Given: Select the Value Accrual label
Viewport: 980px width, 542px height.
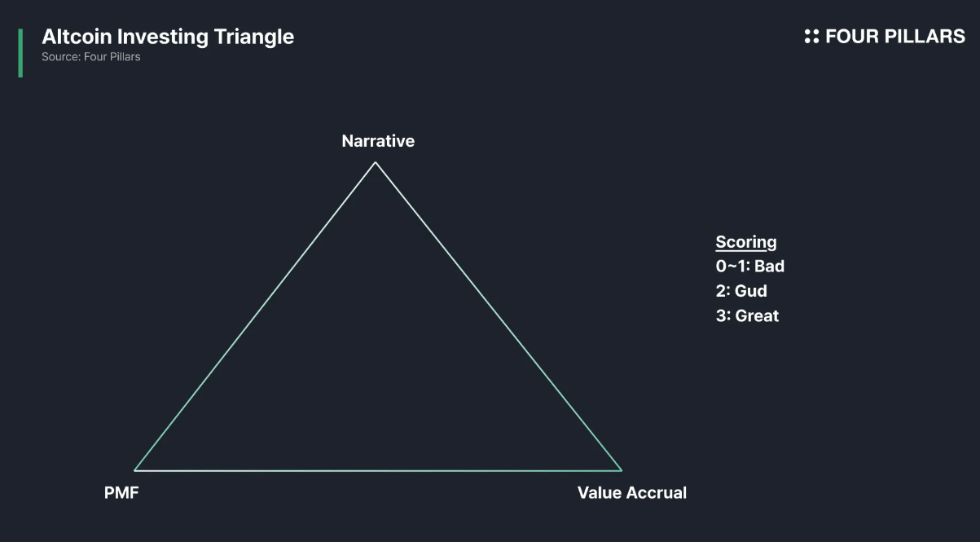Looking at the screenshot, I should tap(631, 492).
